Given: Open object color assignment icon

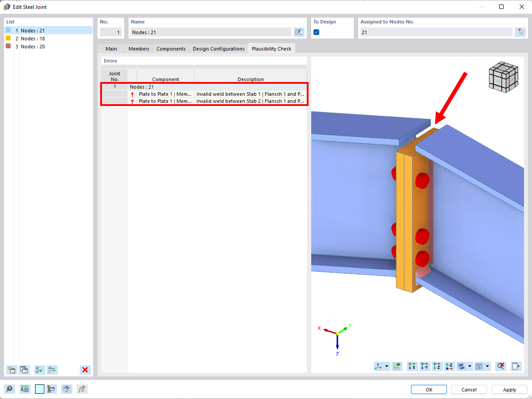Looking at the screenshot, I should click(51, 389).
